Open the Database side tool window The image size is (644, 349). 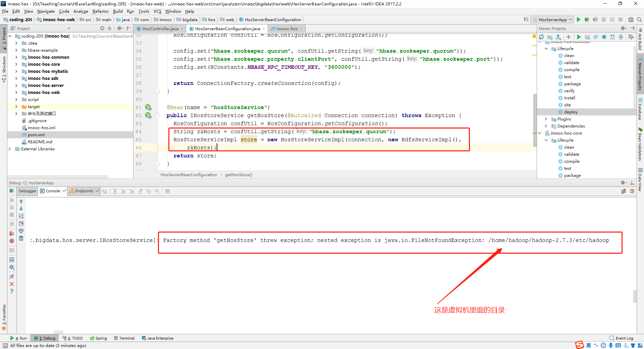640,109
